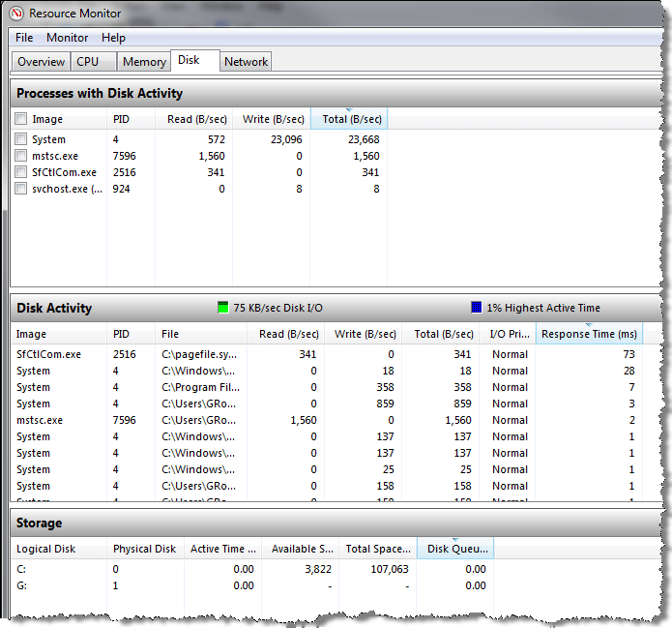Check the System process checkbox
672x628 pixels.
pos(21,139)
